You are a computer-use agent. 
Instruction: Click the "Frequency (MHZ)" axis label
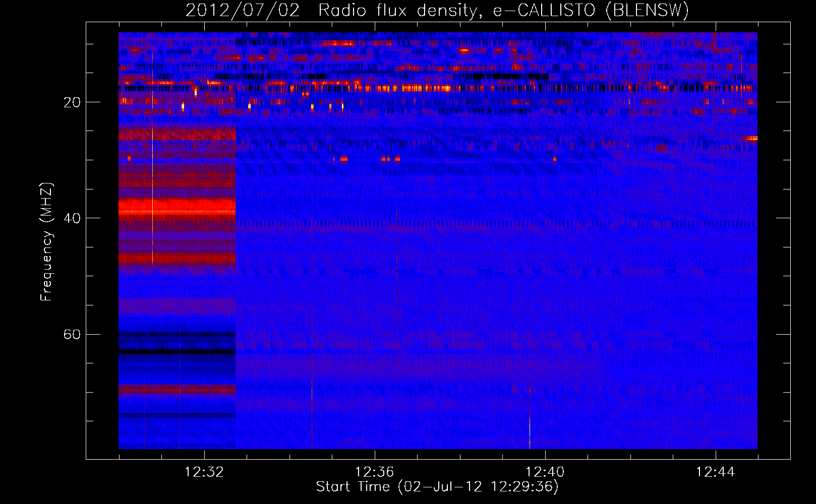point(46,241)
